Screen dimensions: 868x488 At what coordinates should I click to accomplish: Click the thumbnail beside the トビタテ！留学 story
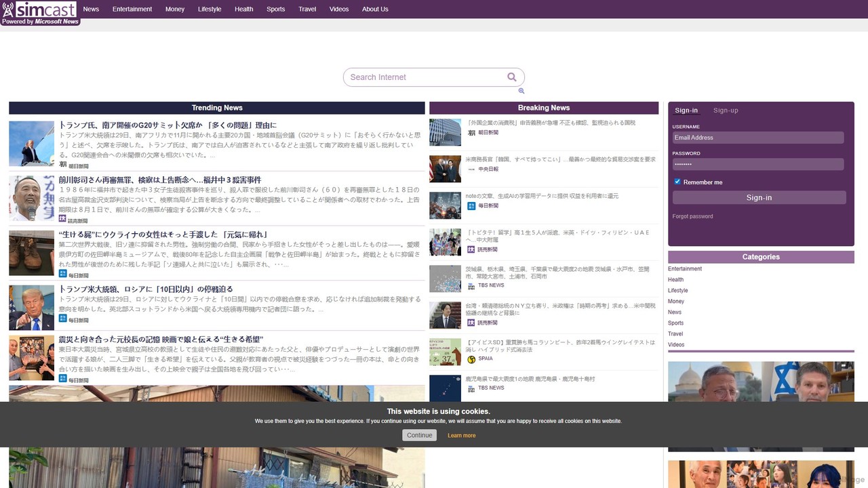445,242
